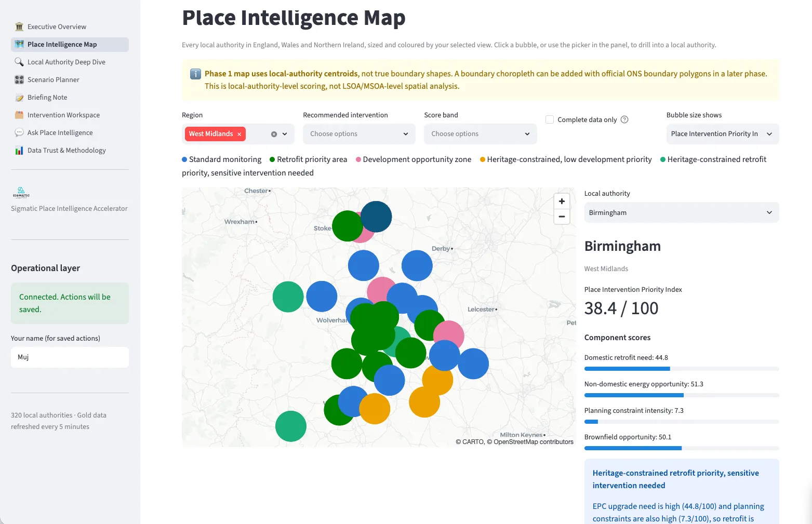Open OpenStreetMap contributors link
Viewport: 812px width, 524px height.
[534, 442]
